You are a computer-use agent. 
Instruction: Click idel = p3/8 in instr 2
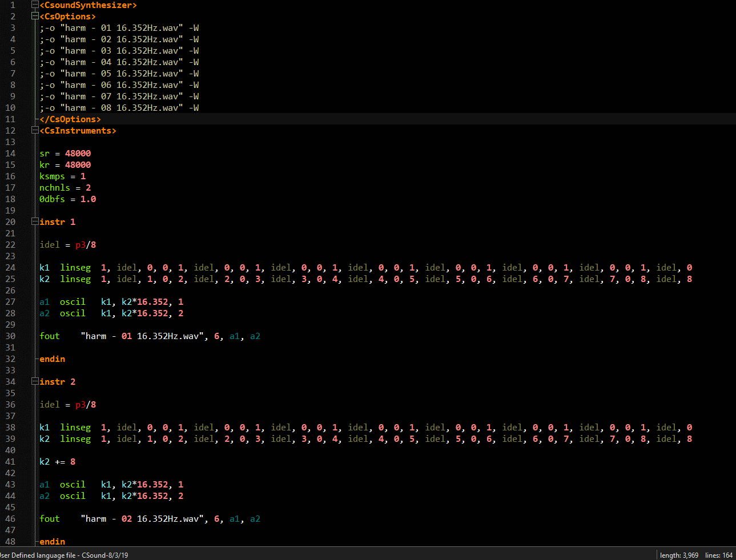(x=68, y=405)
